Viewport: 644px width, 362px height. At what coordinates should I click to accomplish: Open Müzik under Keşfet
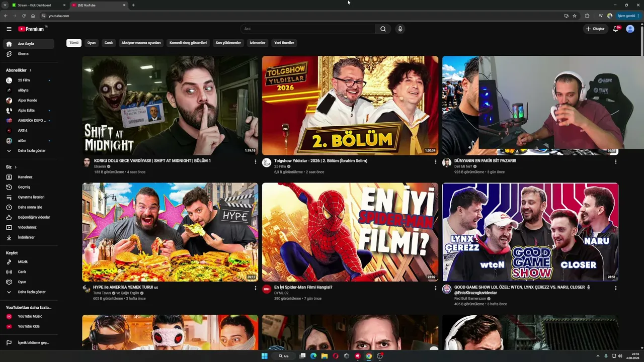click(x=30, y=262)
